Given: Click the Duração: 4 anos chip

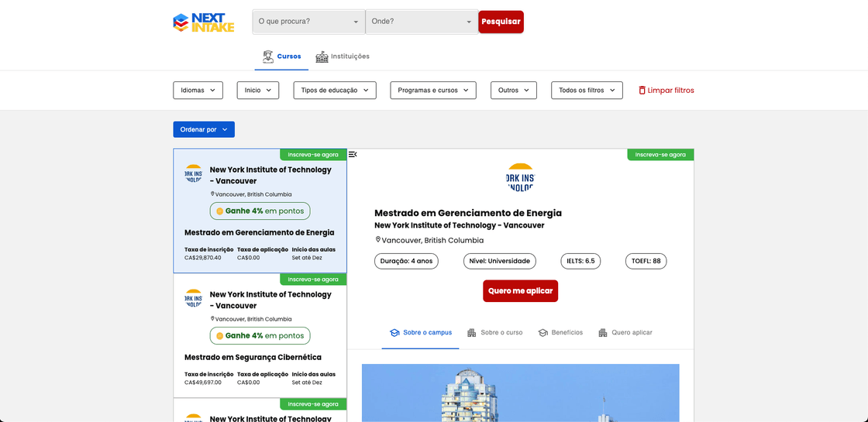Looking at the screenshot, I should coord(406,261).
